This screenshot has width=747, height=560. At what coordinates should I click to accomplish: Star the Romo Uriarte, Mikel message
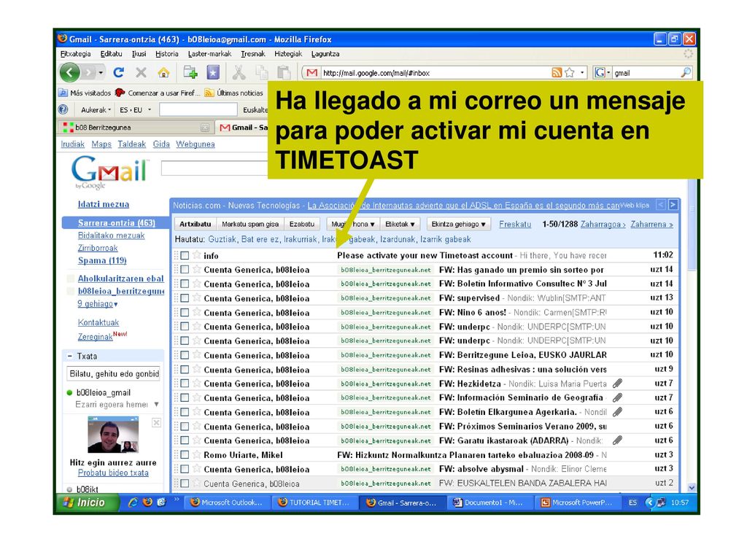tap(197, 455)
